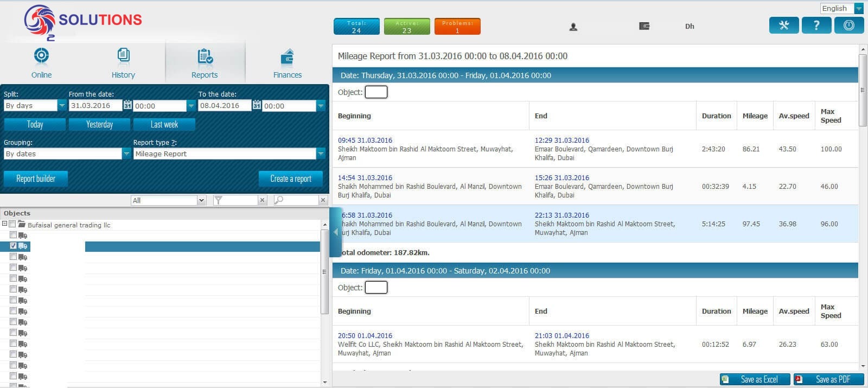Expand the Report type Mileage Report dropdown
Image resolution: width=868 pixels, height=388 pixels.
click(x=321, y=154)
